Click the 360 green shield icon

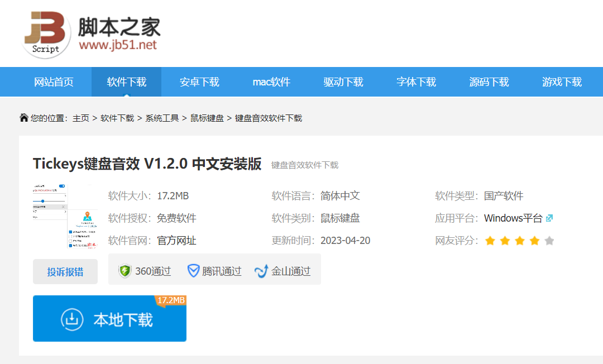pyautogui.click(x=125, y=271)
